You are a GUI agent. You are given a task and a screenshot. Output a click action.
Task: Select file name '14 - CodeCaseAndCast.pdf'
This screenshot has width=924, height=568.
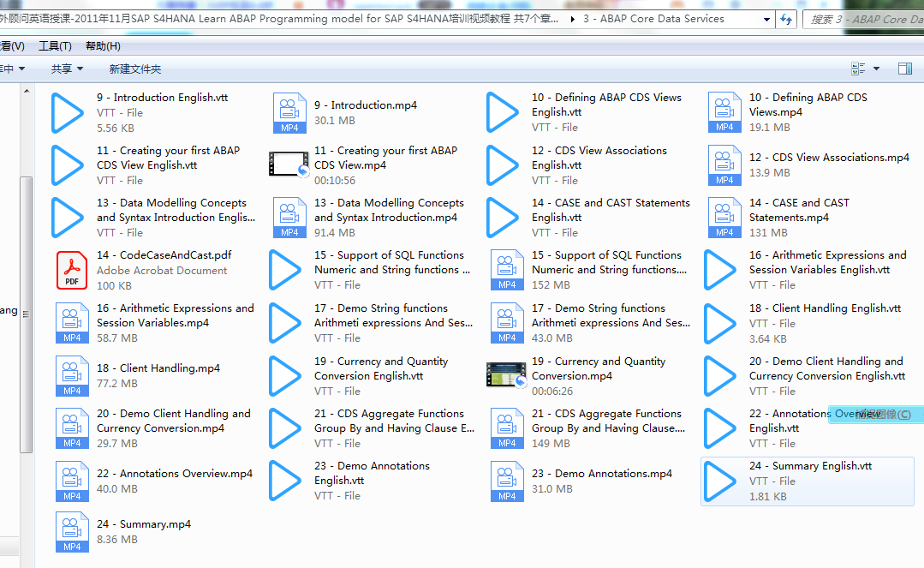[x=164, y=255]
